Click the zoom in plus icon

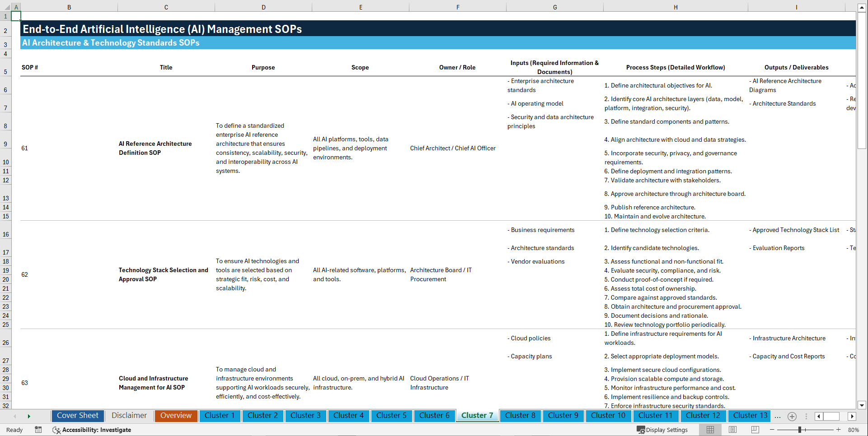(840, 430)
